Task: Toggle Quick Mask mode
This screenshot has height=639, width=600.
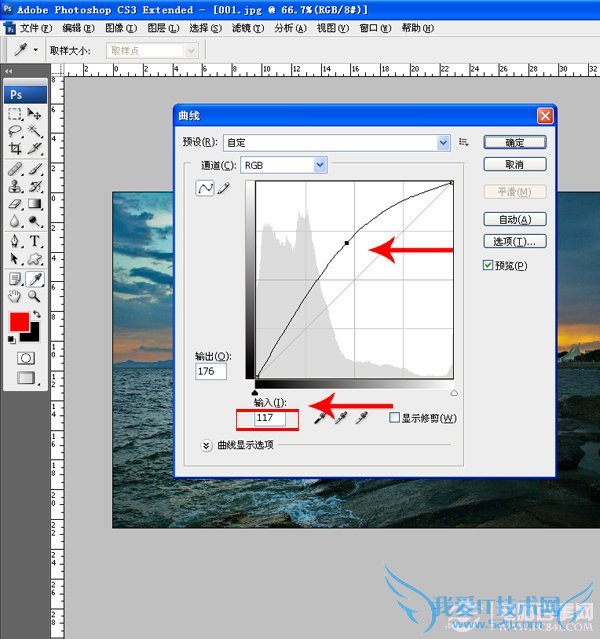Action: [x=26, y=358]
